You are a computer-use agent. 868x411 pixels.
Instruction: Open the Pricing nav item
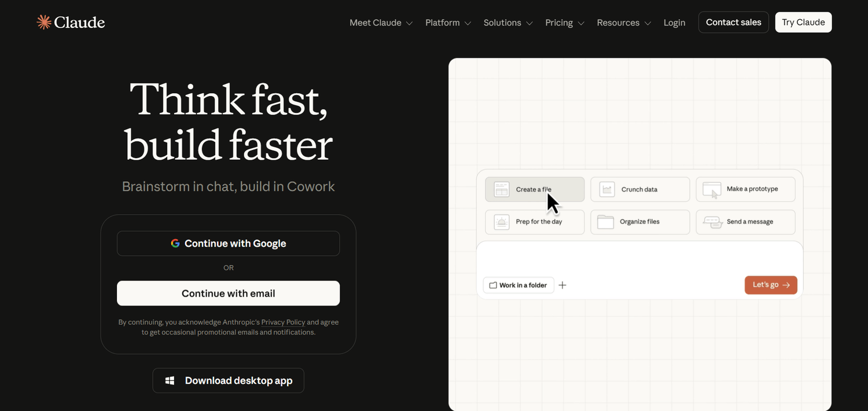tap(565, 23)
